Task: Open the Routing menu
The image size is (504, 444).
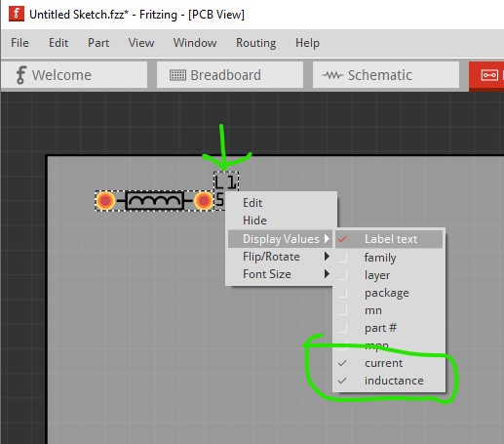Action: pyautogui.click(x=255, y=43)
